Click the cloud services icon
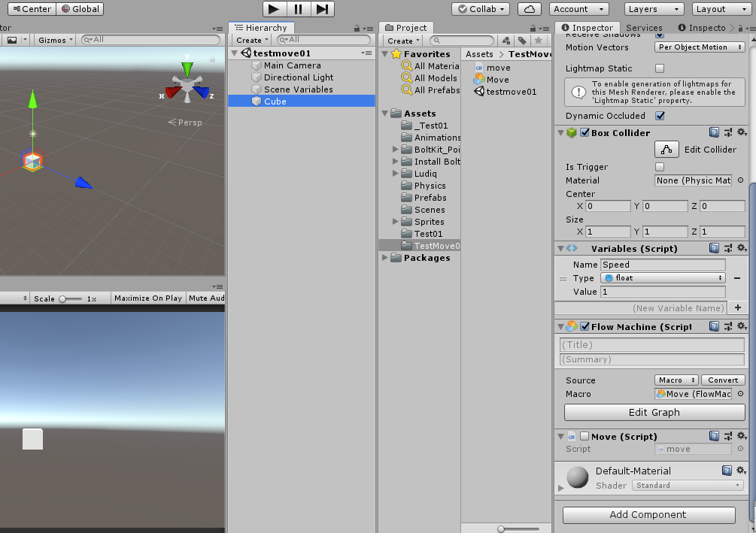Screen dimensions: 756x533 tap(530, 9)
